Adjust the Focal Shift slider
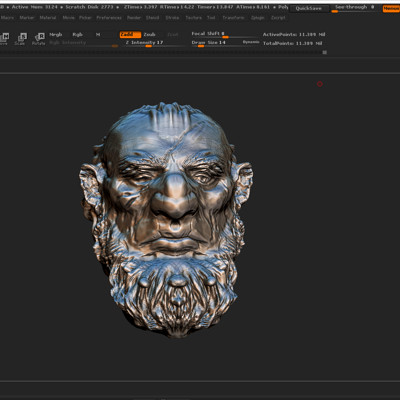400x400 pixels. 224,34
